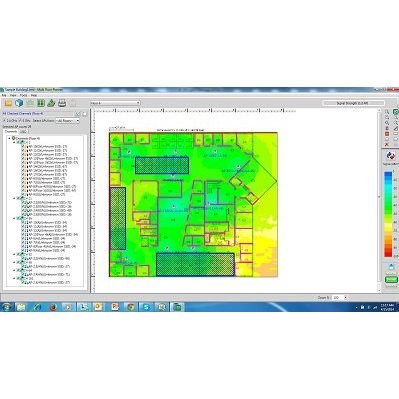Uncheck the first AP under channel 1
This screenshot has height=399, width=399.
(x=23, y=146)
